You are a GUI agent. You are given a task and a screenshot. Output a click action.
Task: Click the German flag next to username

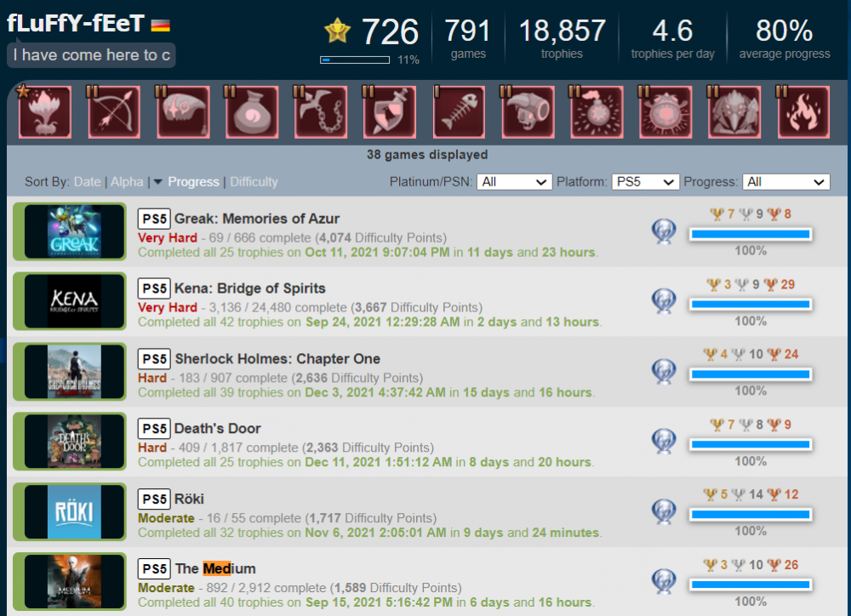point(161,25)
